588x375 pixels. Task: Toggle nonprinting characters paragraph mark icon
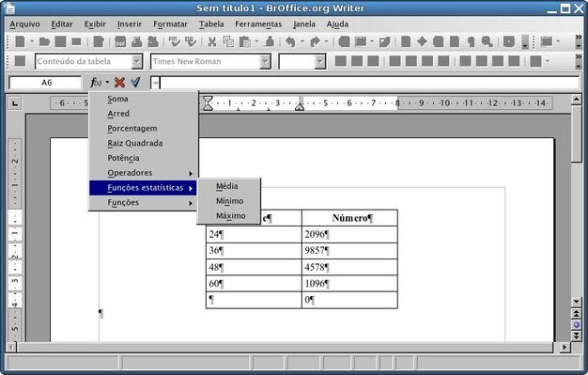click(x=471, y=41)
